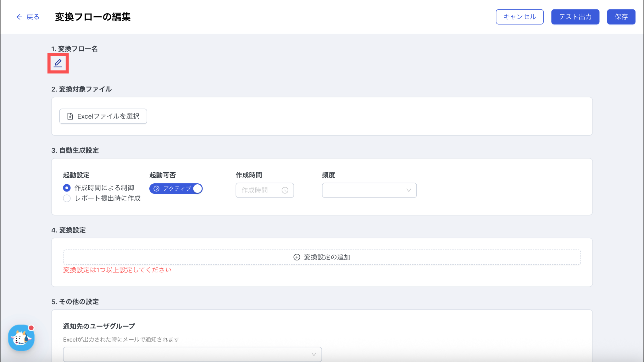Screen dimensions: 644x362
Task: Click the テスト出力 button
Action: (x=575, y=17)
